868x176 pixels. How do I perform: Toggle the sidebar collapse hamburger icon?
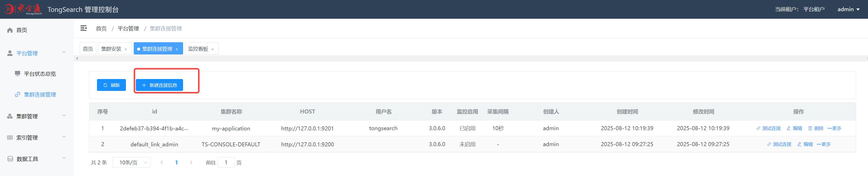84,28
